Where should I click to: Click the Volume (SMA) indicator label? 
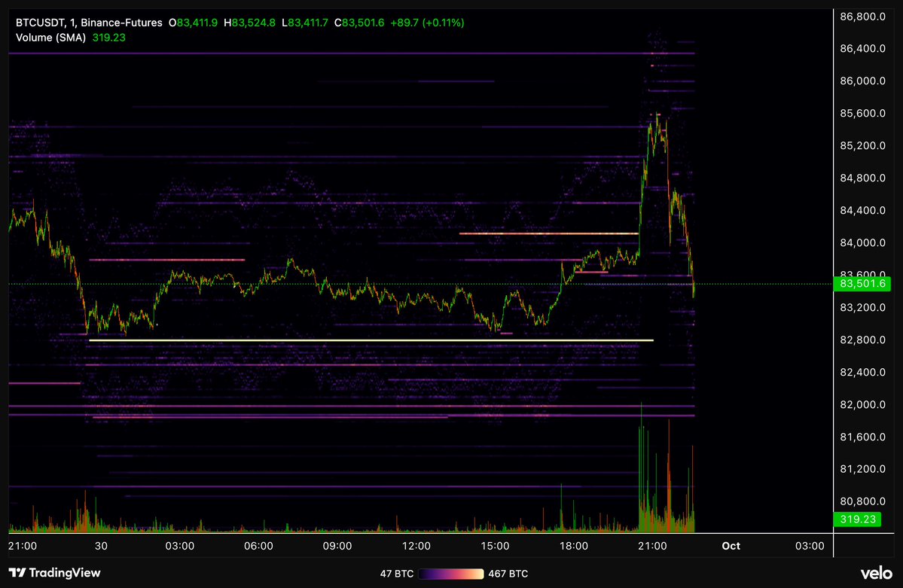point(50,38)
